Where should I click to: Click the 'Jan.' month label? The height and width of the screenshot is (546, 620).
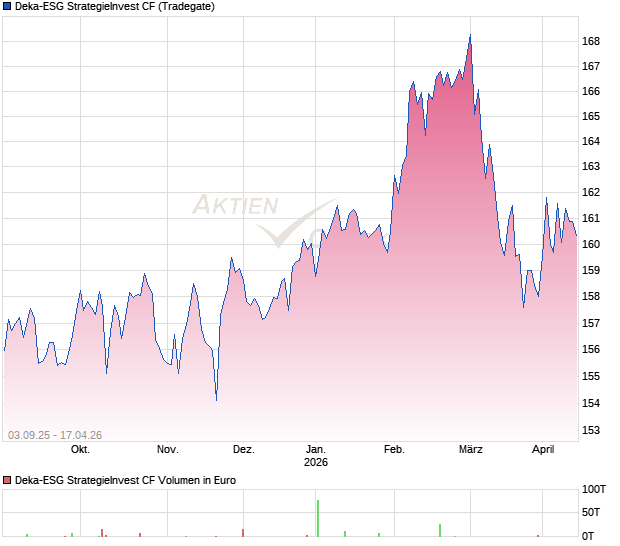(316, 450)
